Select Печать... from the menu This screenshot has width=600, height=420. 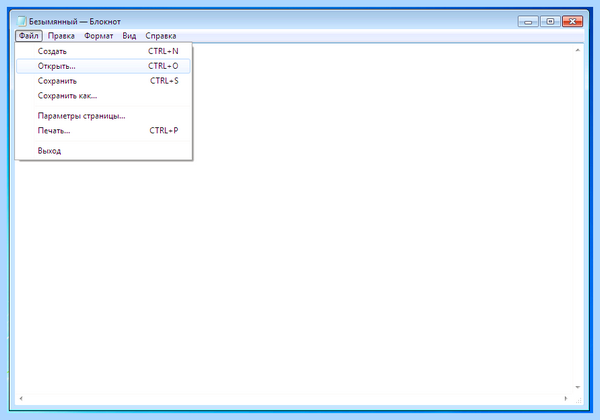point(103,131)
